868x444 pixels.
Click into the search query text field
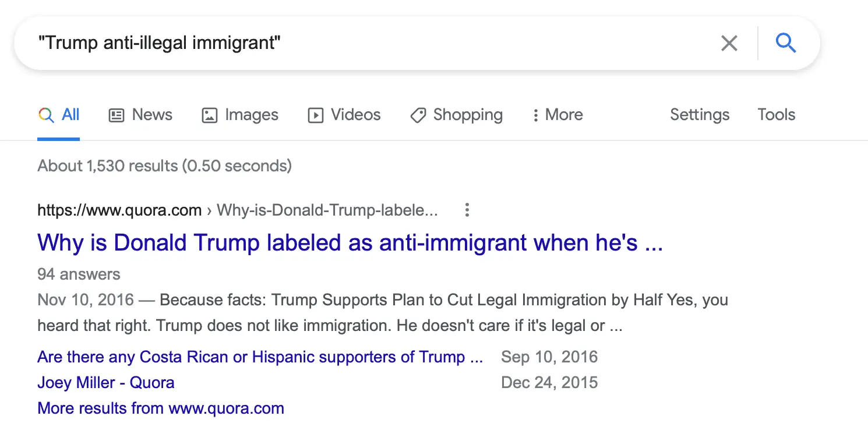click(373, 43)
